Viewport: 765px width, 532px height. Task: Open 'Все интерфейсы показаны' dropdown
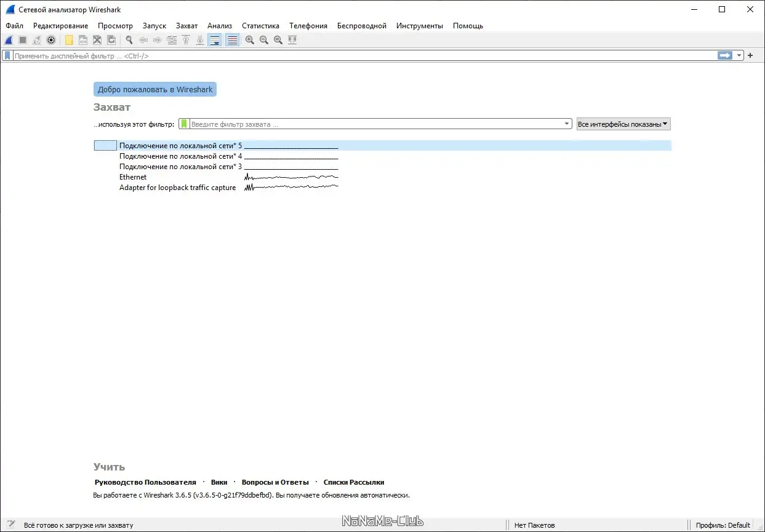pyautogui.click(x=623, y=124)
